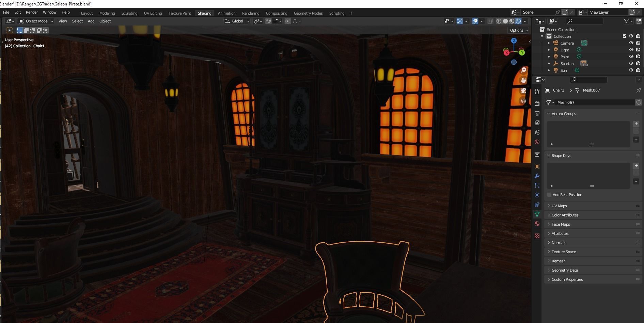The height and width of the screenshot is (323, 644).
Task: Switch to the Layout workspace tab
Action: click(87, 13)
